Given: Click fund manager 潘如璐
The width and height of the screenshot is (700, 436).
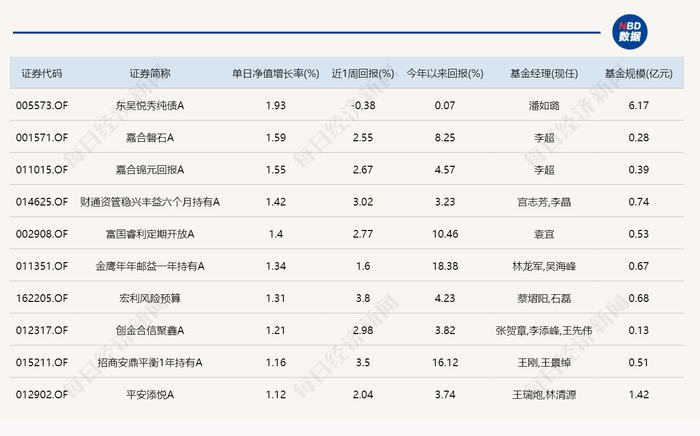Looking at the screenshot, I should [544, 106].
